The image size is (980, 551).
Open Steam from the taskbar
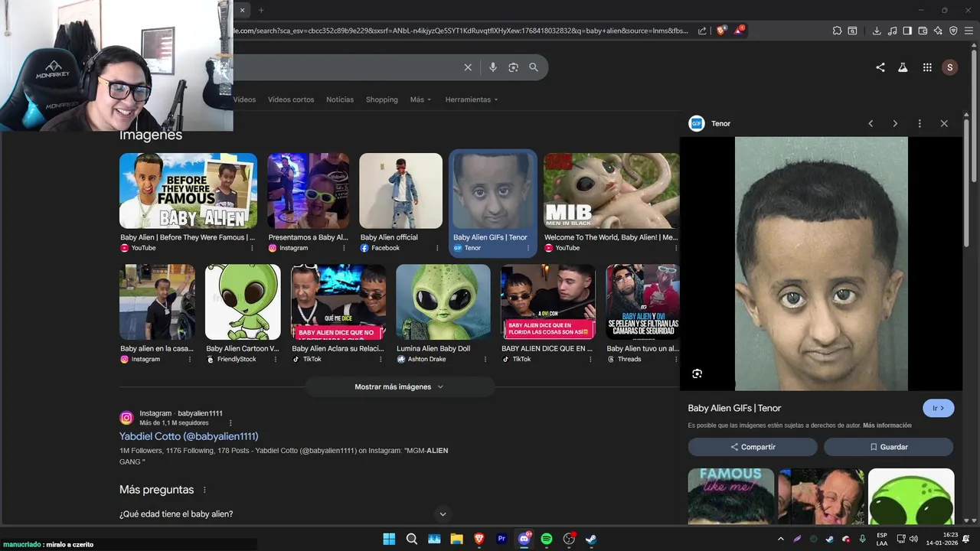[591, 539]
